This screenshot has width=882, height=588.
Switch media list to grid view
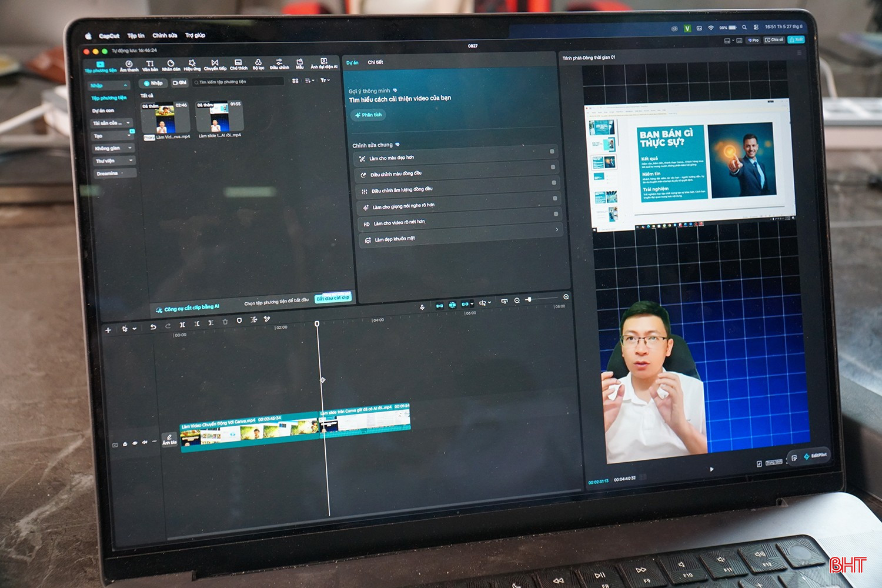pos(295,81)
